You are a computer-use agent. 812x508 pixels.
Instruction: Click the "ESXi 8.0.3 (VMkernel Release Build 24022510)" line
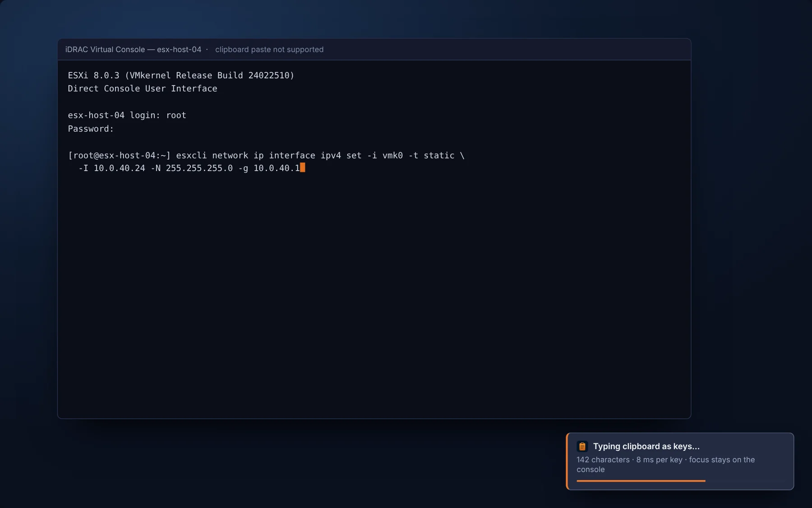(x=181, y=75)
